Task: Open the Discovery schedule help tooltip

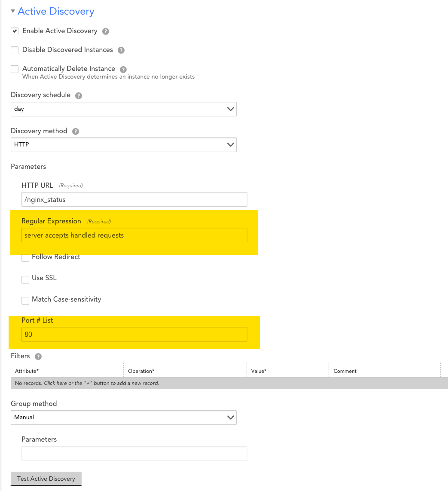Action: pyautogui.click(x=79, y=95)
